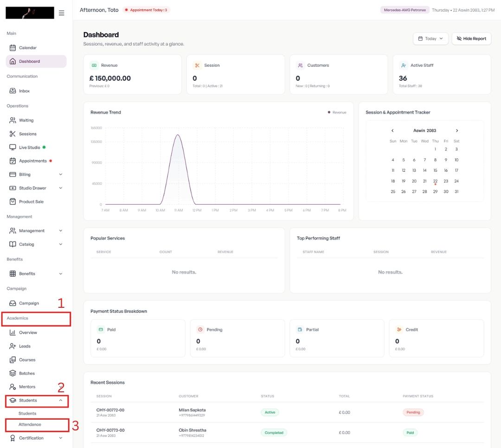Open the Campaign envelope icon

[x=13, y=303]
